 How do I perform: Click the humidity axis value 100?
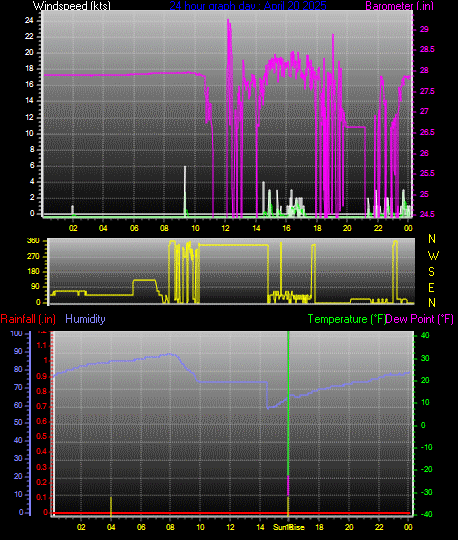tap(17, 333)
